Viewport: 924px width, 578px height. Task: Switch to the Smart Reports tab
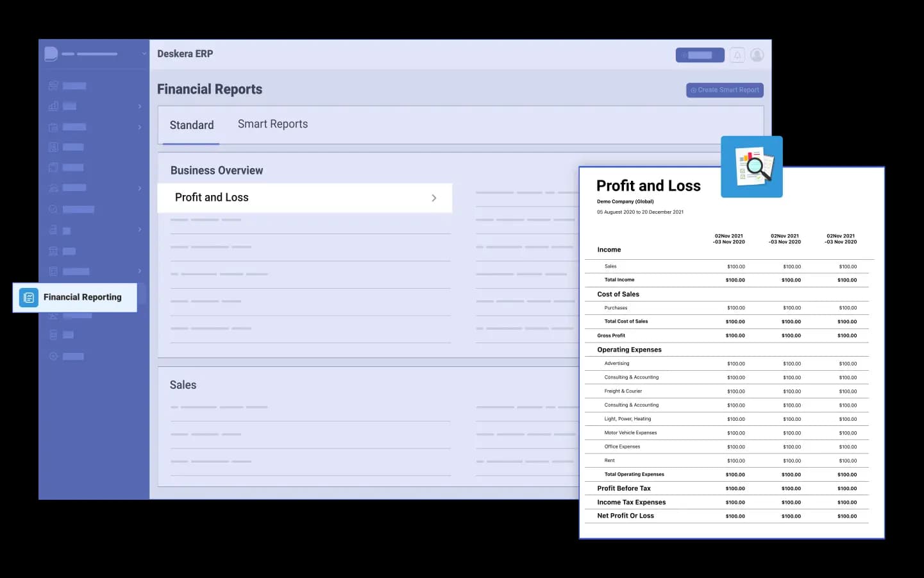(273, 124)
